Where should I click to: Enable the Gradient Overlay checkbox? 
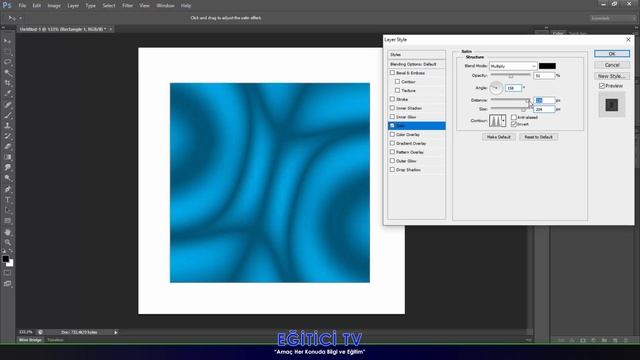392,143
